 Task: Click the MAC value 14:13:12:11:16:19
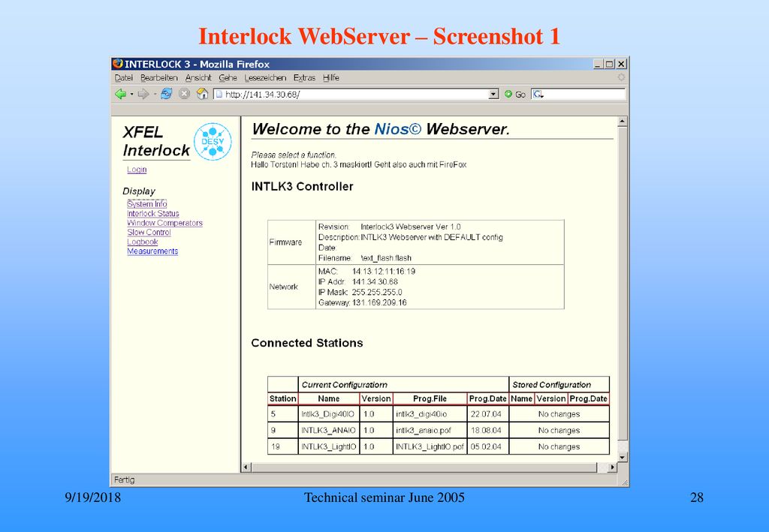pyautogui.click(x=384, y=272)
